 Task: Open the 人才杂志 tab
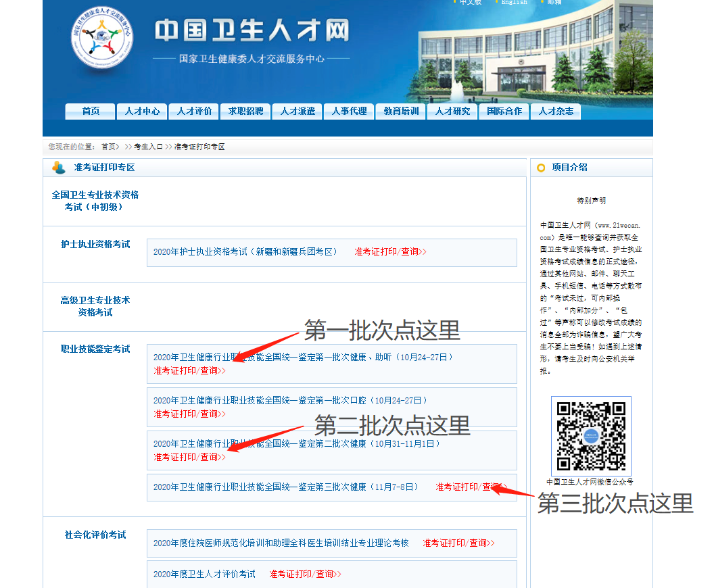(556, 111)
